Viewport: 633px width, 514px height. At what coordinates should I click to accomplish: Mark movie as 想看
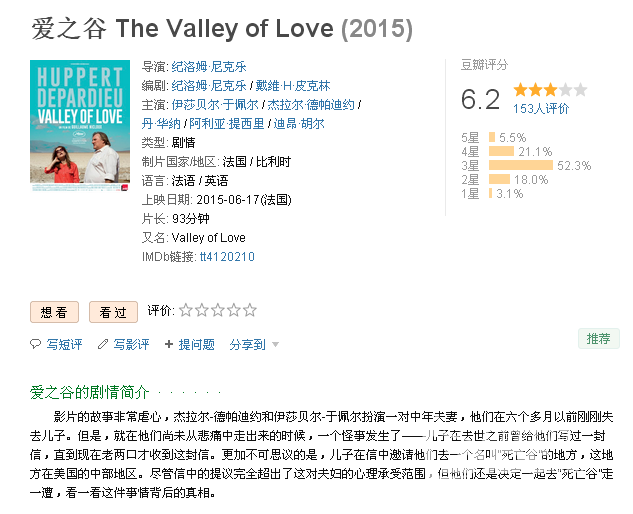(54, 312)
